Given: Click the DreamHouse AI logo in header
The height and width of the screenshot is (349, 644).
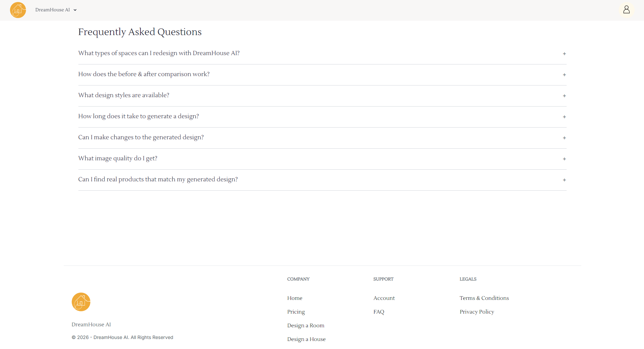Looking at the screenshot, I should pyautogui.click(x=18, y=10).
